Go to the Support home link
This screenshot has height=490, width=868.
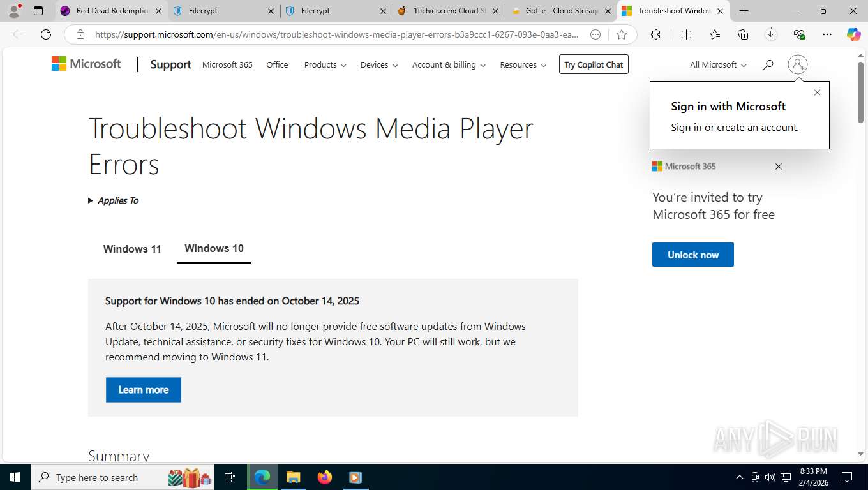click(x=170, y=64)
